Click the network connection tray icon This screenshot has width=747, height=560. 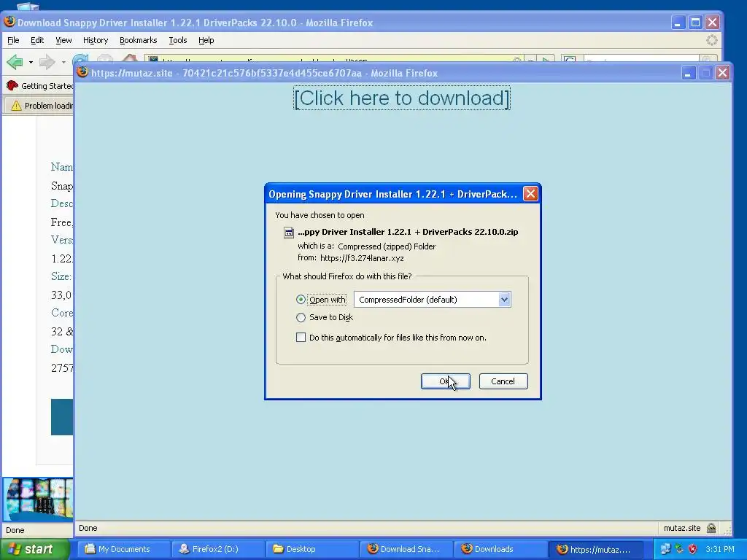point(665,549)
